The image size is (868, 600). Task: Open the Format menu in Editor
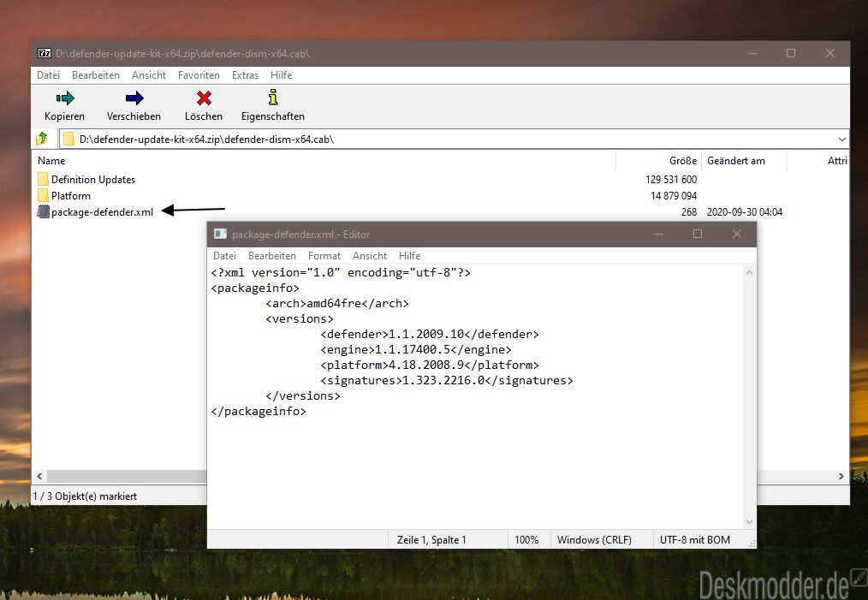[x=324, y=256]
